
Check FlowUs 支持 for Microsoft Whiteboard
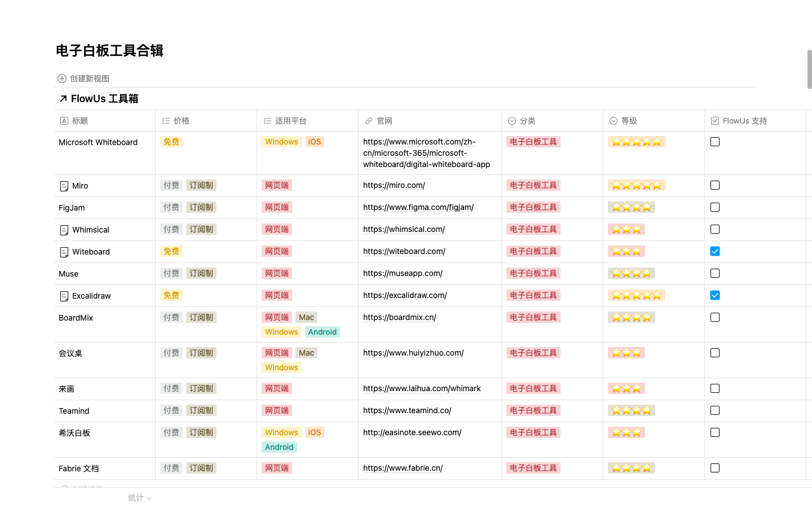pyautogui.click(x=715, y=142)
